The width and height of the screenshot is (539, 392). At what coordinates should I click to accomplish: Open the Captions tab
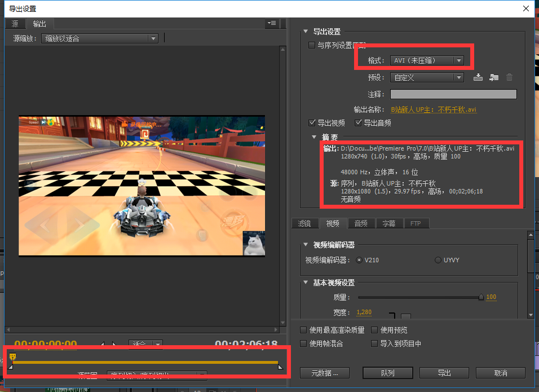coord(389,223)
